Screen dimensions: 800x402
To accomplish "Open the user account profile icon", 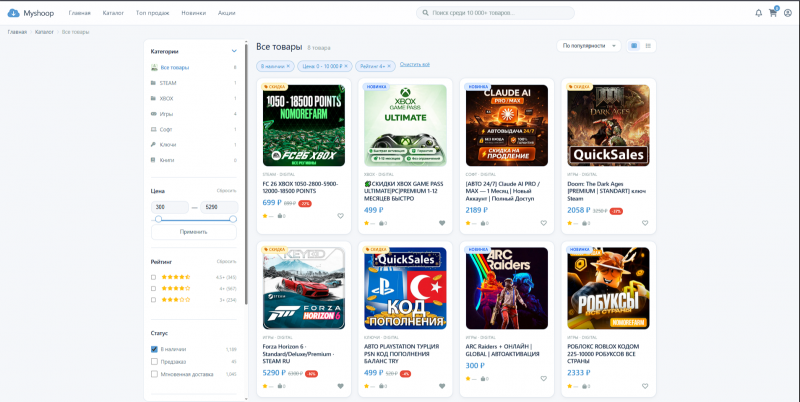I will [788, 13].
